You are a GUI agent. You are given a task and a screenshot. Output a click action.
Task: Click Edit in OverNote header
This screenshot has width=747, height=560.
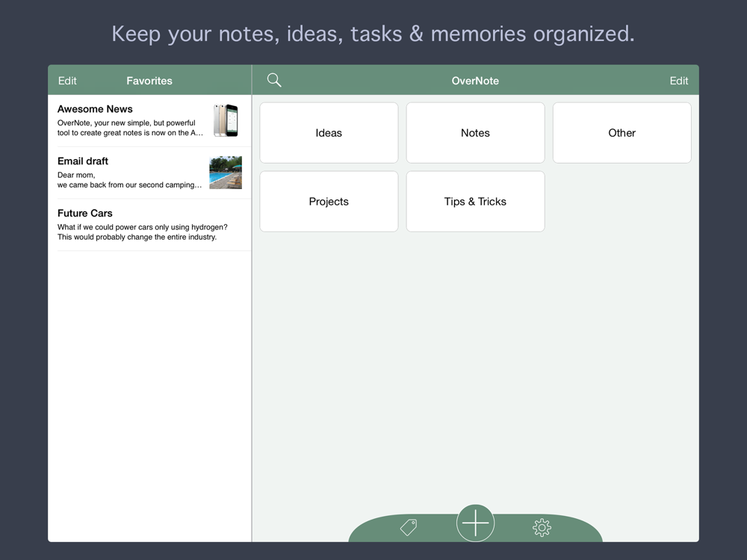(679, 81)
